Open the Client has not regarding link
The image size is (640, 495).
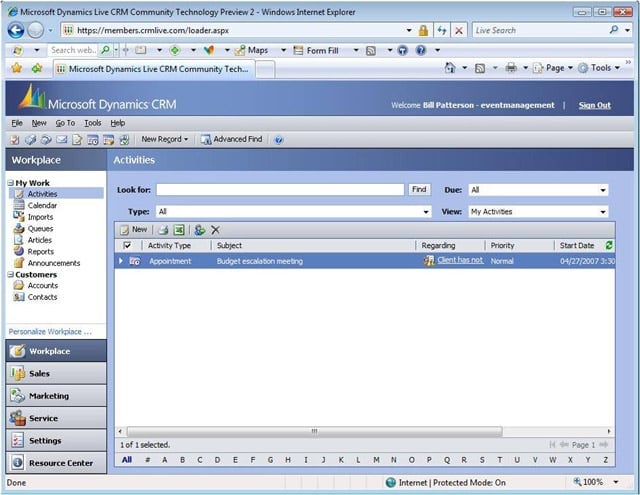point(460,260)
